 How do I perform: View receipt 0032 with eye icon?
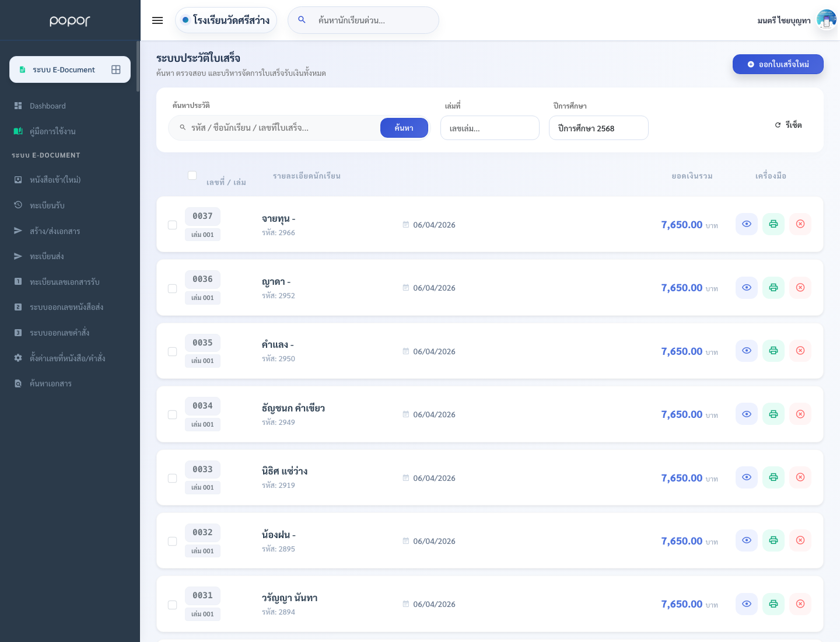pyautogui.click(x=747, y=540)
